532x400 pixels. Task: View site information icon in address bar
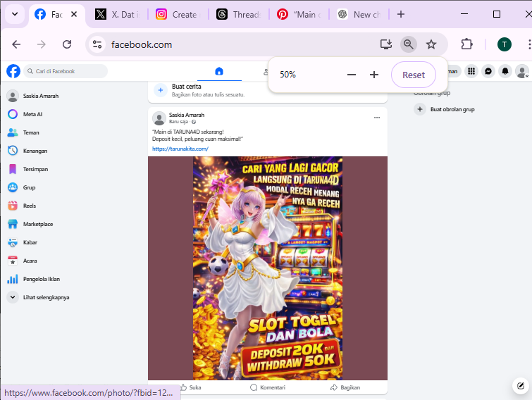97,44
